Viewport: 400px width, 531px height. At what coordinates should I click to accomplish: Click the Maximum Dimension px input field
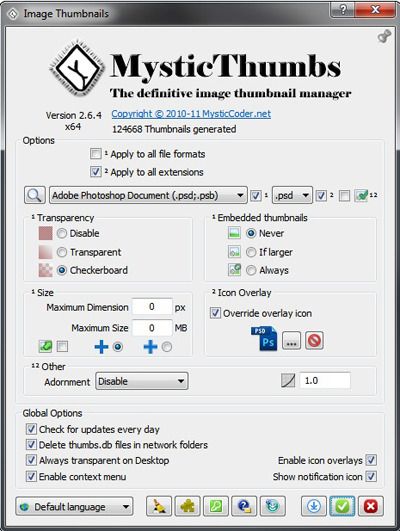[x=152, y=307]
